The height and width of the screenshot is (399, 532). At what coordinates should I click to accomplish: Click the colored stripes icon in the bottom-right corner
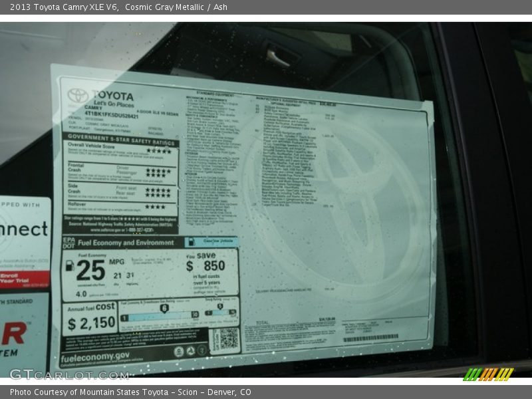click(x=488, y=374)
